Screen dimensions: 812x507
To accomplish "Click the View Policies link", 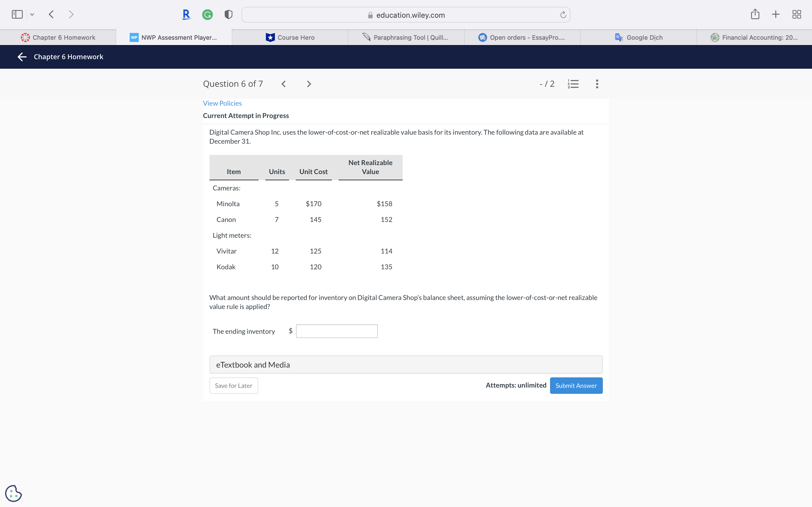I will [222, 103].
